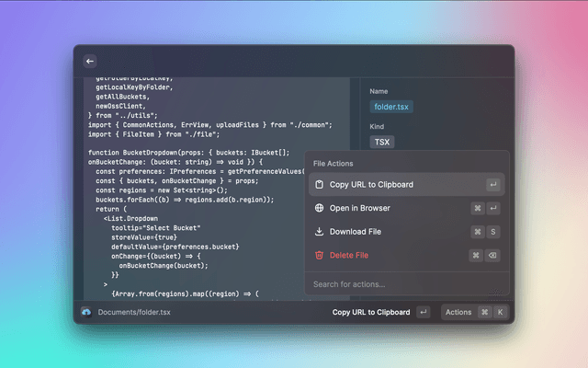Viewport: 588px width, 368px height.
Task: Click the backspace key badge on Delete File row
Action: tap(493, 255)
